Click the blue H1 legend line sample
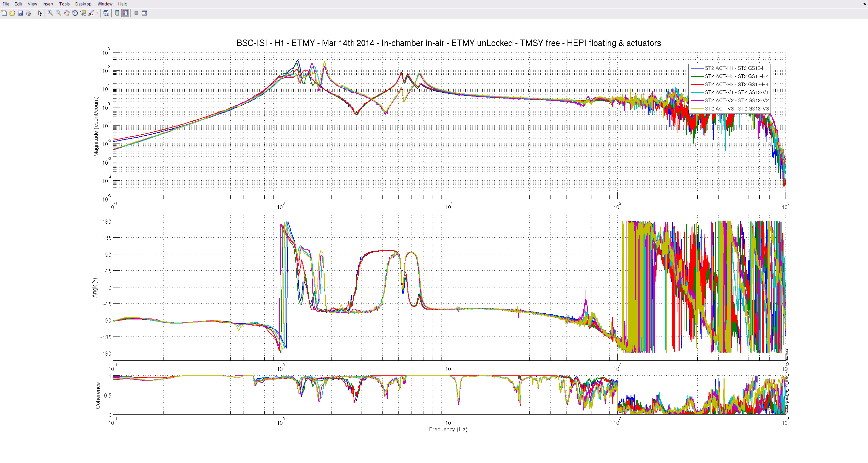The height and width of the screenshot is (463, 868). pyautogui.click(x=697, y=68)
